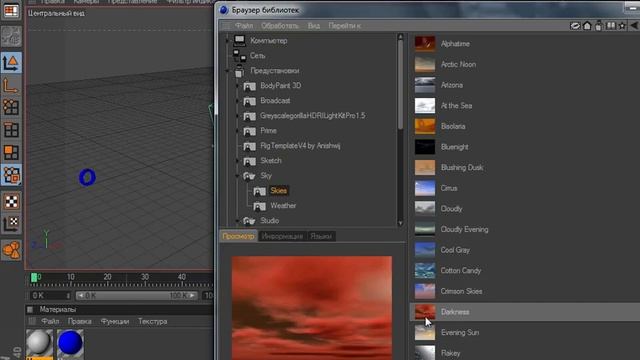Select the checkerboard Texture tool icon
Viewport: 640px width, 360px height.
click(x=11, y=202)
